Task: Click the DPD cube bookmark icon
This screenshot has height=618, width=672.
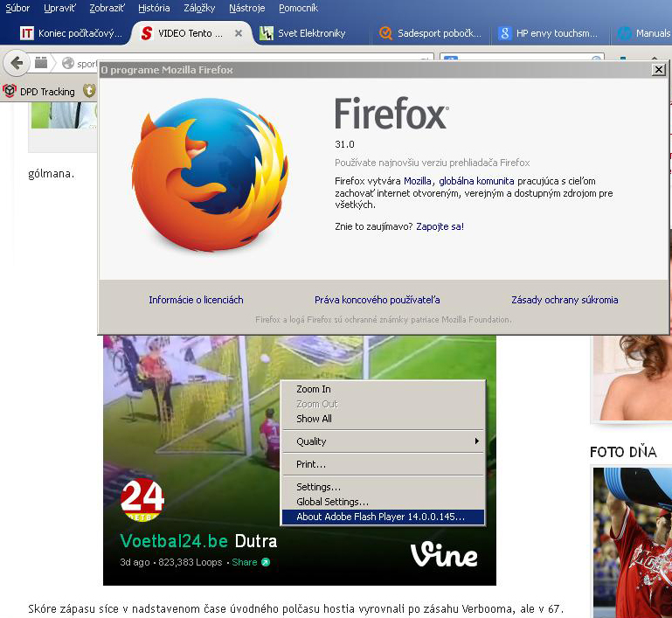Action: click(x=10, y=91)
